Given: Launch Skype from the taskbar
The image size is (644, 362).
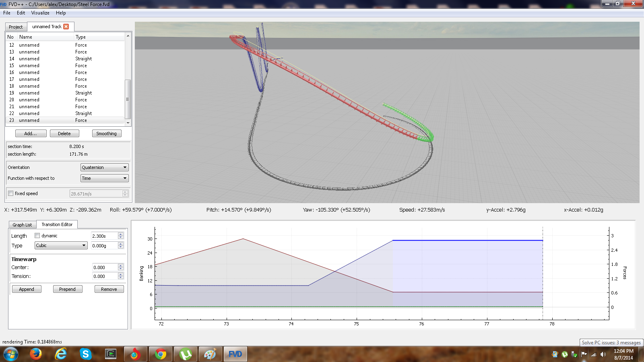Looking at the screenshot, I should [x=85, y=354].
